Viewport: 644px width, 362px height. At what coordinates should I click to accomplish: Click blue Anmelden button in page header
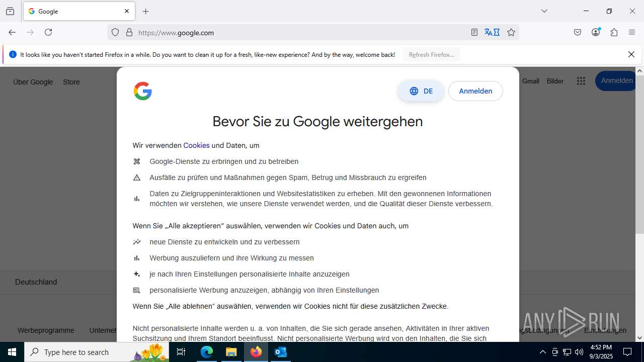[616, 81]
